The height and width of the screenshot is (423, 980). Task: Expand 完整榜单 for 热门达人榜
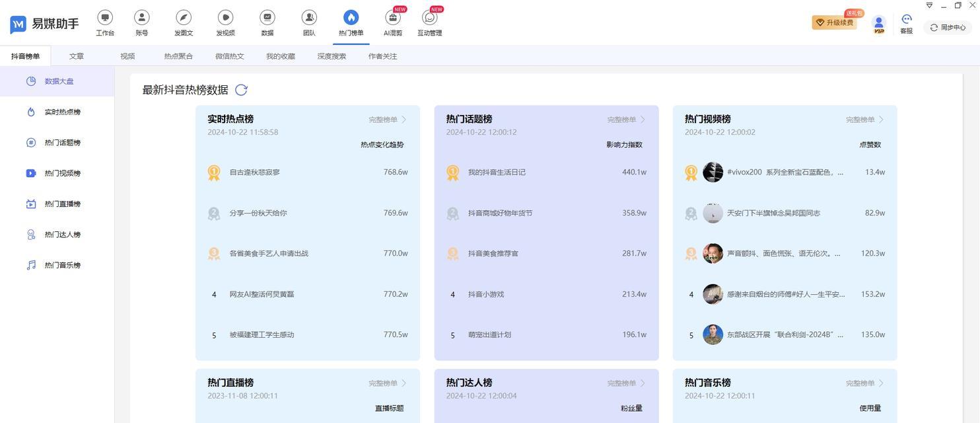click(x=626, y=383)
